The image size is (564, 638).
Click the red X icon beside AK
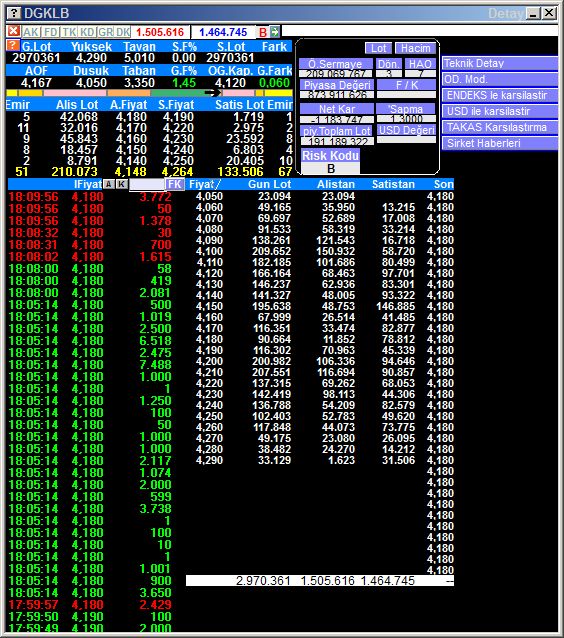click(x=13, y=31)
